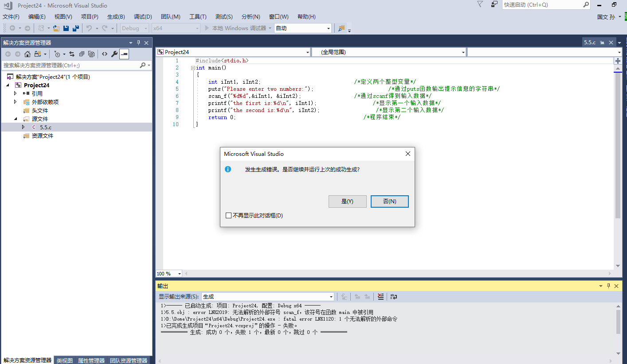This screenshot has width=627, height=364.
Task: Click the View Code angle-brackets icon
Action: (105, 54)
